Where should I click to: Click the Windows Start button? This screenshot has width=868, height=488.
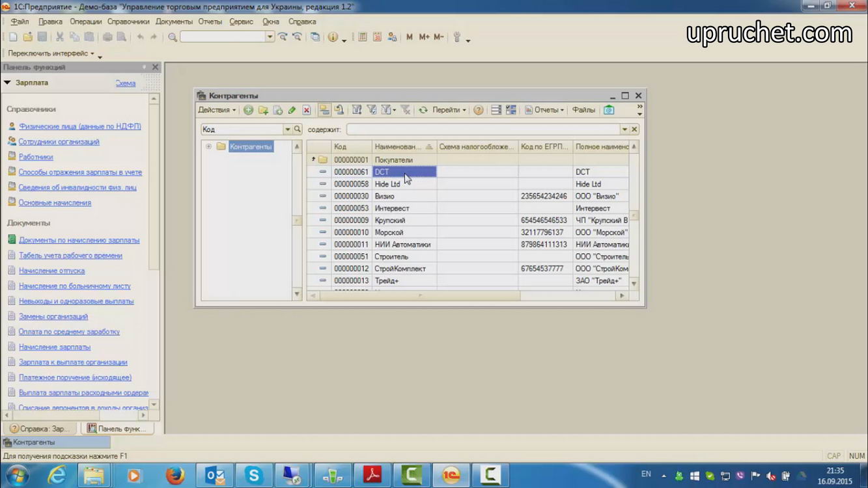click(17, 476)
